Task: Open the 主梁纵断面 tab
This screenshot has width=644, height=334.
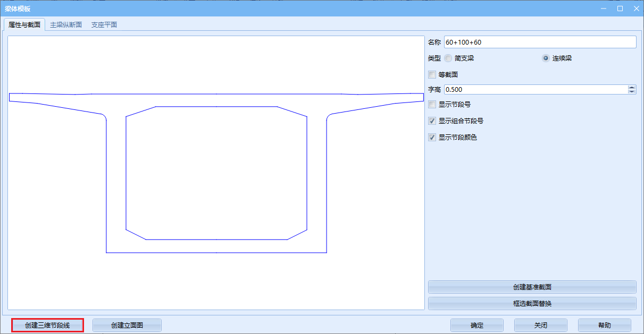Action: [66, 25]
